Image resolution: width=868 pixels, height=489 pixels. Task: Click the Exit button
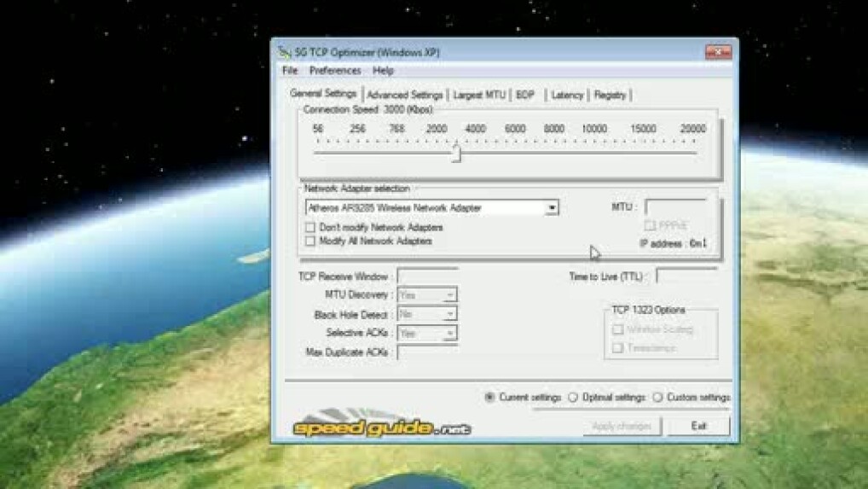pyautogui.click(x=698, y=426)
